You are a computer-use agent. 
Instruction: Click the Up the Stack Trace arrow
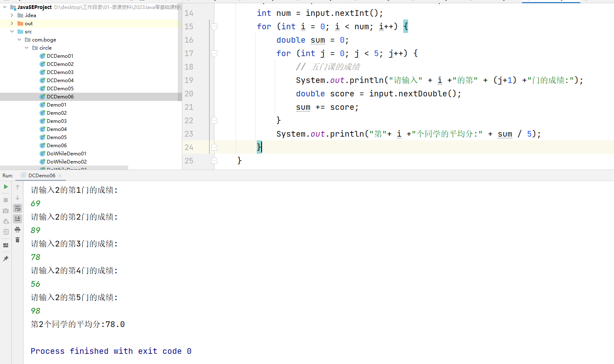click(17, 187)
